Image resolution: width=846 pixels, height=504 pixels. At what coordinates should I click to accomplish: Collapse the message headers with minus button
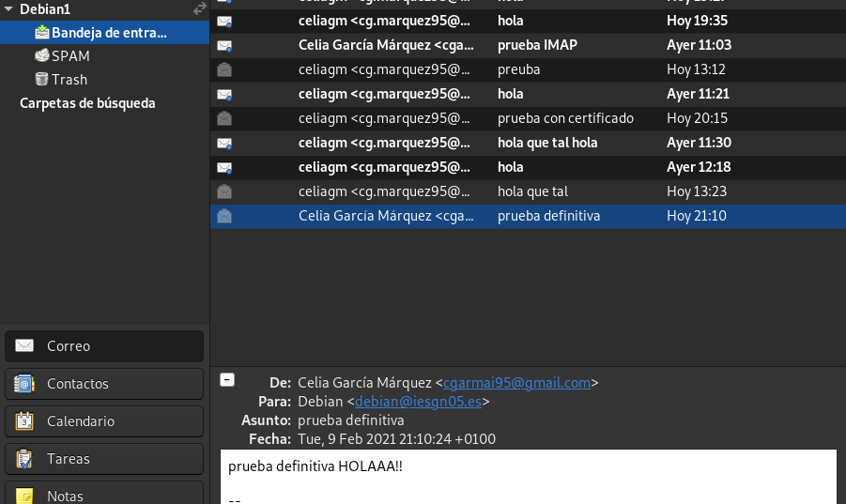(227, 380)
